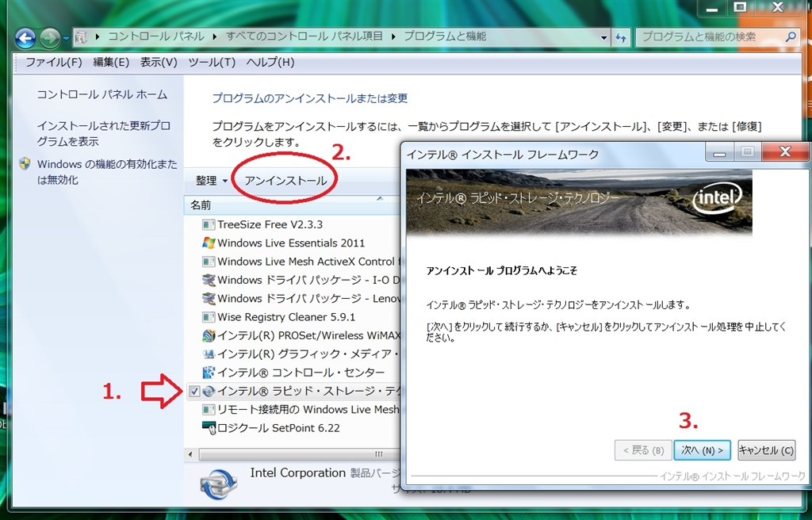Viewport: 812px width, 520px height.
Task: Maximize the プログラムと機能 Explorer window
Action: point(741,7)
